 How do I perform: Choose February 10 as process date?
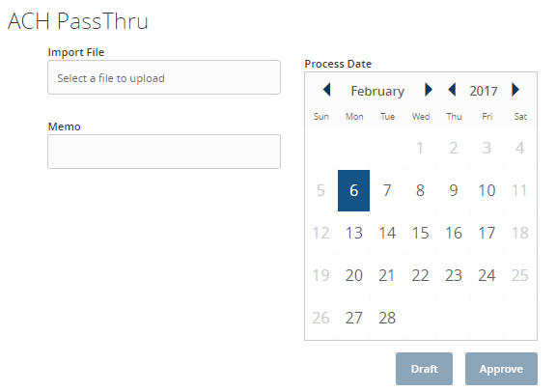pos(487,190)
